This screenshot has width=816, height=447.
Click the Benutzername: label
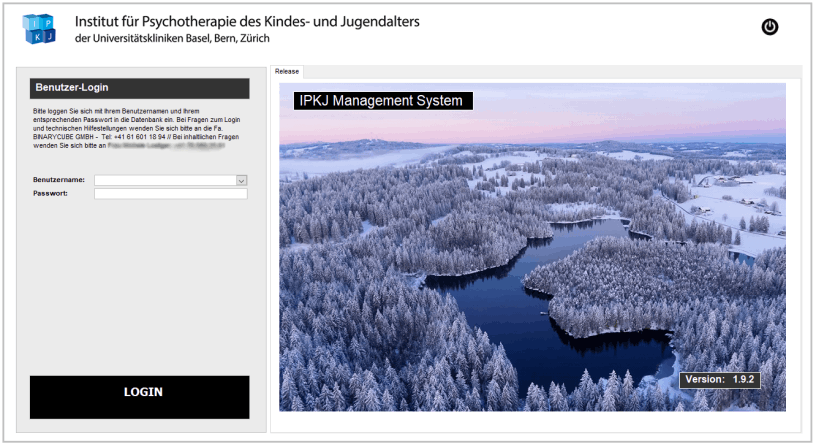point(59,180)
